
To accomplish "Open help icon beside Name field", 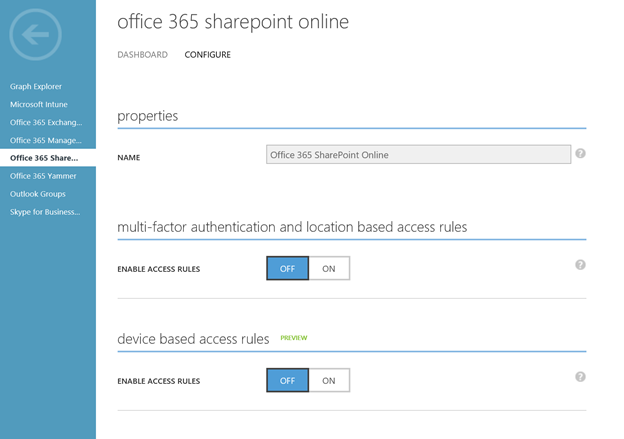I will pos(580,153).
